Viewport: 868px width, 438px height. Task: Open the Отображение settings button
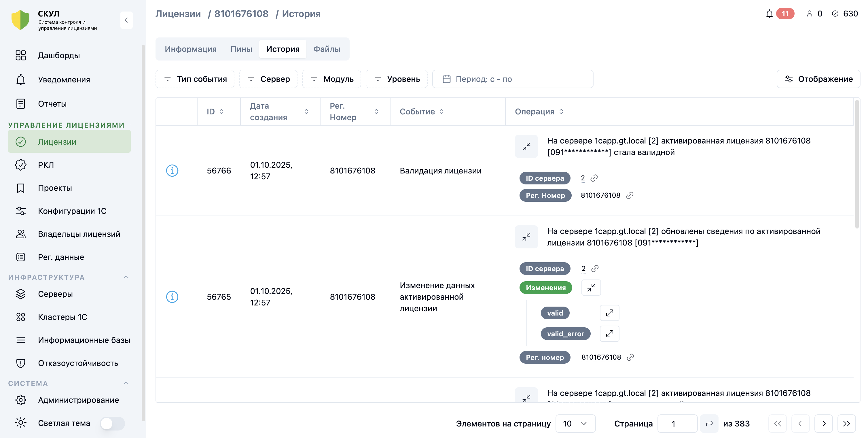(818, 79)
